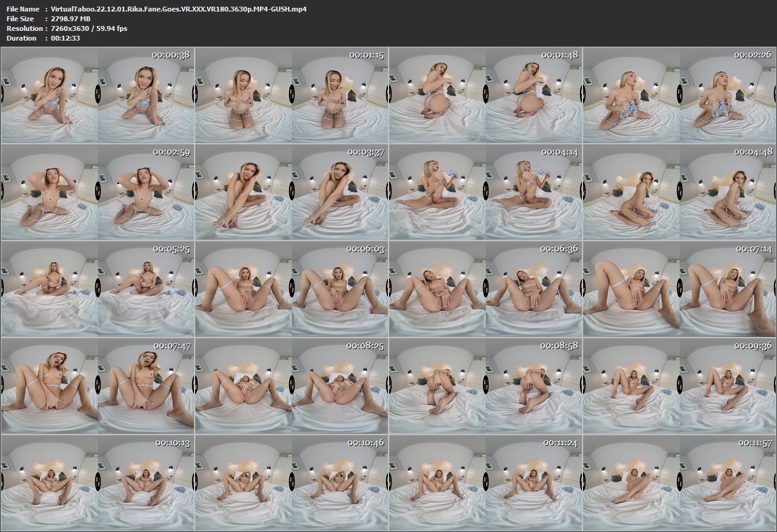777x532 pixels.
Task: Click the frame labeled 00:11:24
Action: click(485, 484)
